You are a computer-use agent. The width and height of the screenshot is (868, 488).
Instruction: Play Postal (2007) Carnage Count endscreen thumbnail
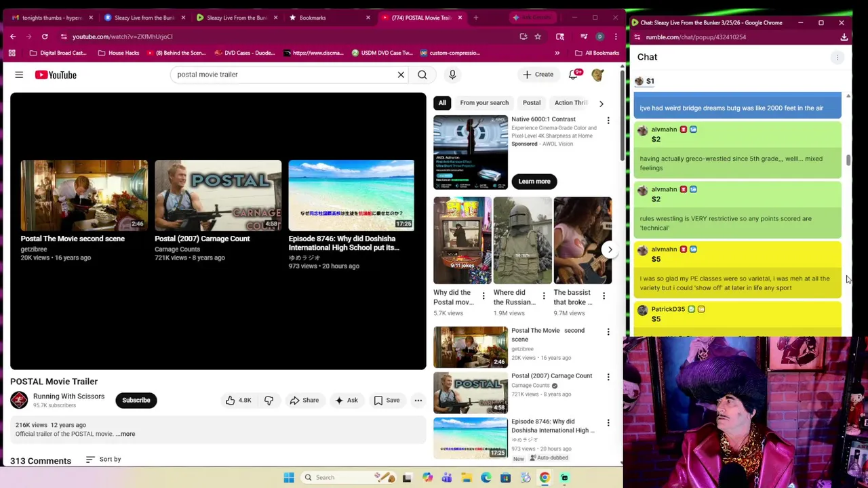coord(218,196)
